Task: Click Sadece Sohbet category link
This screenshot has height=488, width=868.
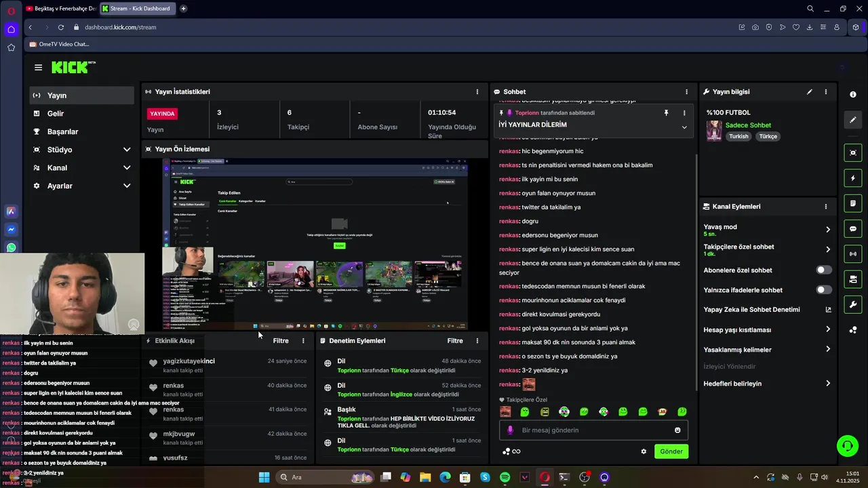Action: [748, 125]
